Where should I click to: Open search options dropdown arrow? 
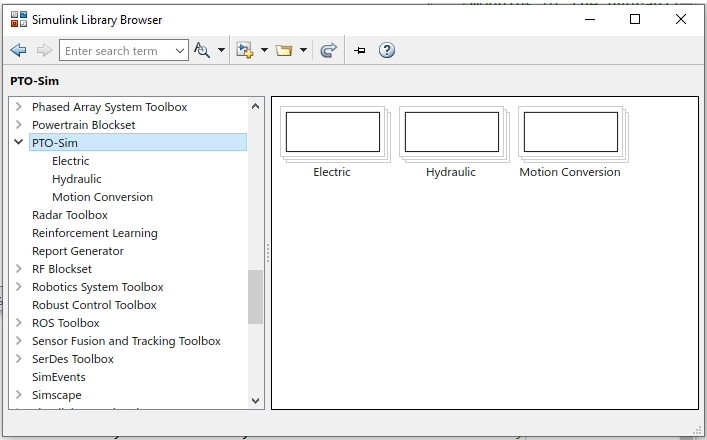[x=221, y=50]
